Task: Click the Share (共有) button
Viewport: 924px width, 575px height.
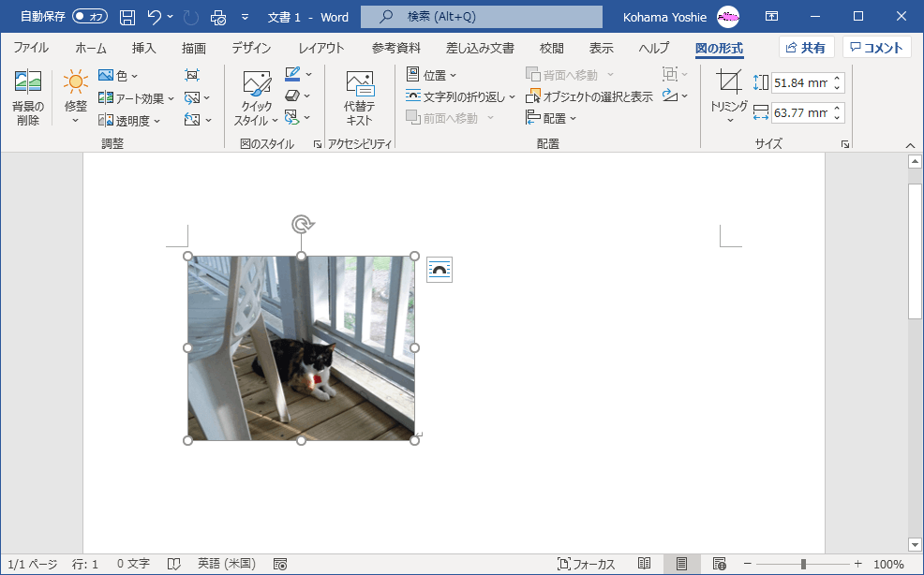Action: pos(806,48)
